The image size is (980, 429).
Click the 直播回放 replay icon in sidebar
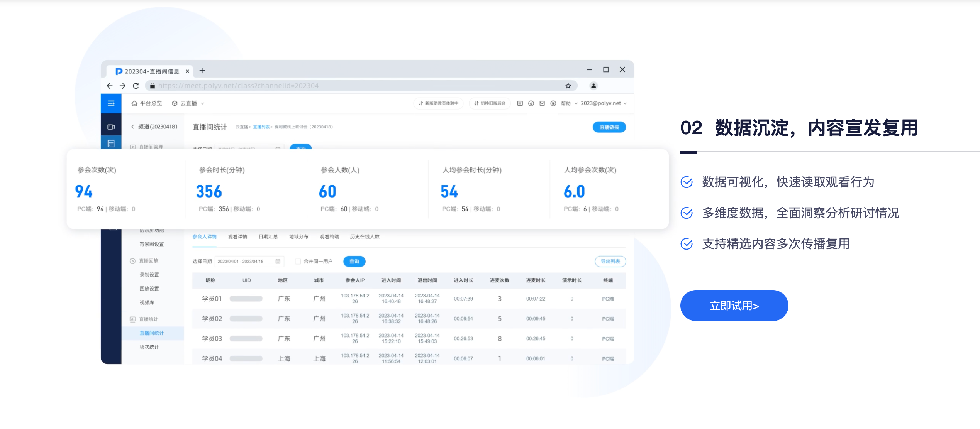[132, 261]
